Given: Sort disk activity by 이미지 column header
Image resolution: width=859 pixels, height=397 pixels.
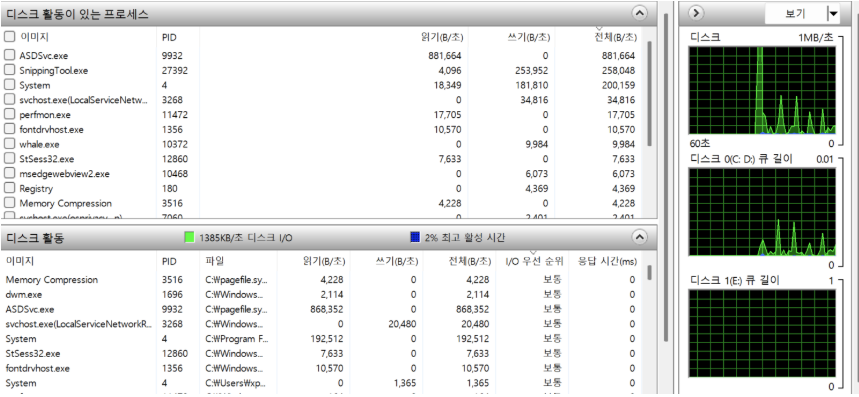Looking at the screenshot, I should [20, 261].
